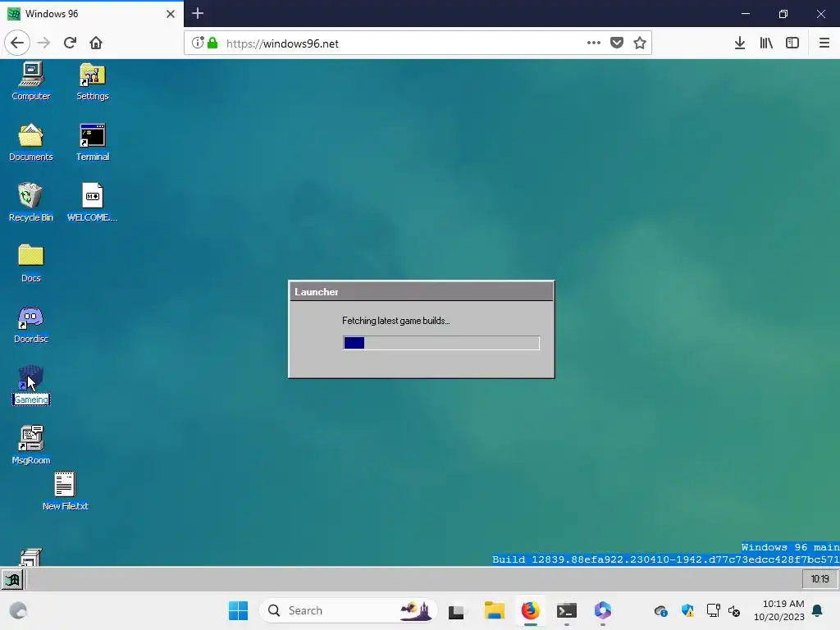Show site information icon

tap(198, 43)
